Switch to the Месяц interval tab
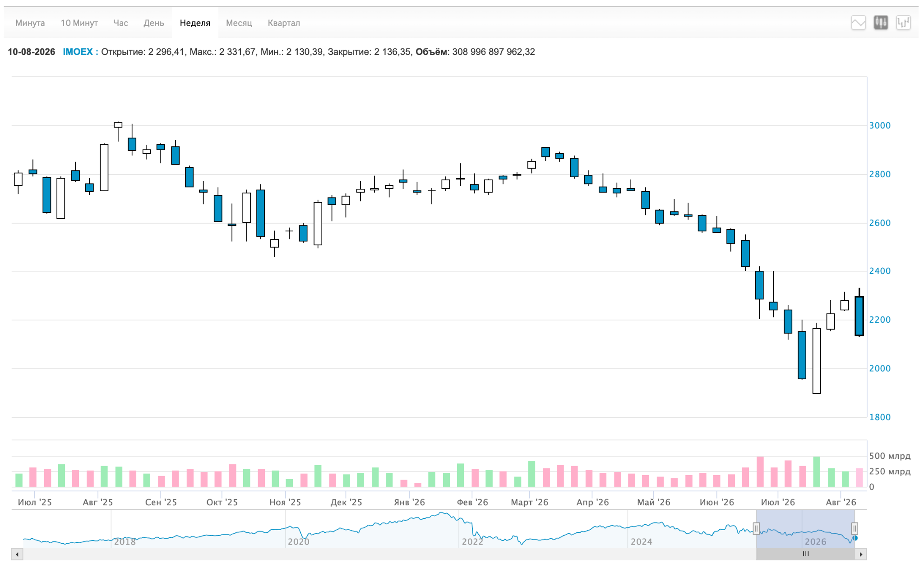This screenshot has height=568, width=924. pos(239,23)
